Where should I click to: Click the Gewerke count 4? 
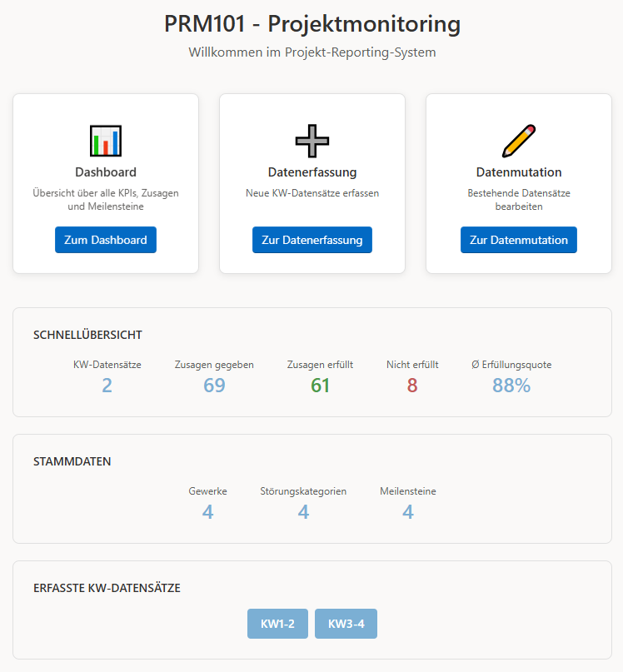pos(208,512)
